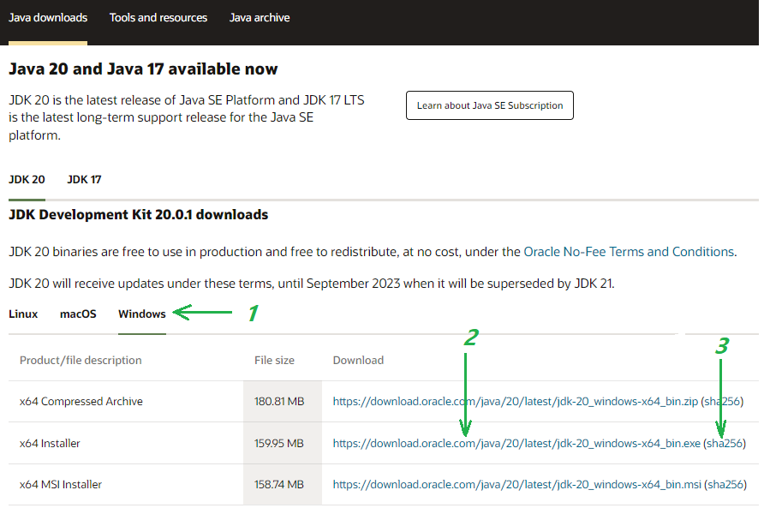Screen dimensions: 770x532
Task: Click the Product/file description column header
Action: pyautogui.click(x=81, y=360)
